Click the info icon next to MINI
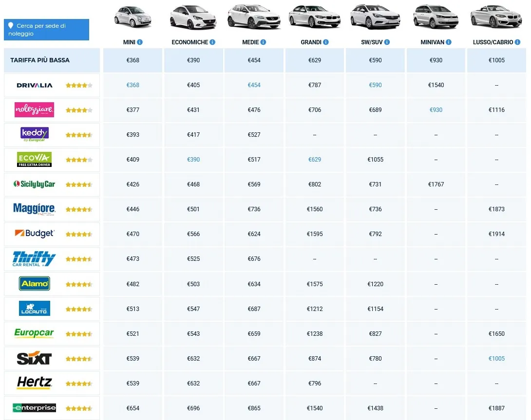531x420 pixels. 140,42
